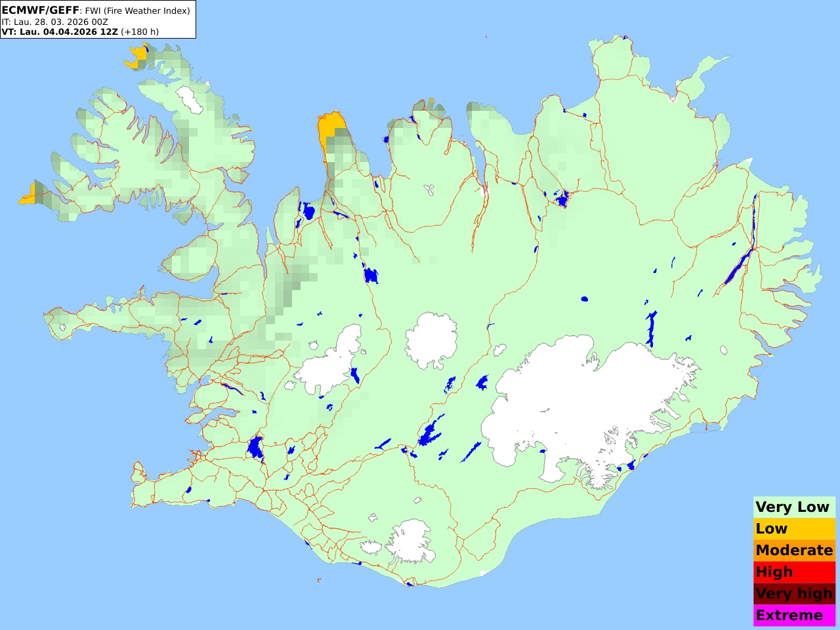Viewport: 840px width, 630px height.
Task: Click the ECMWF/GEFF title text
Action: pyautogui.click(x=40, y=10)
